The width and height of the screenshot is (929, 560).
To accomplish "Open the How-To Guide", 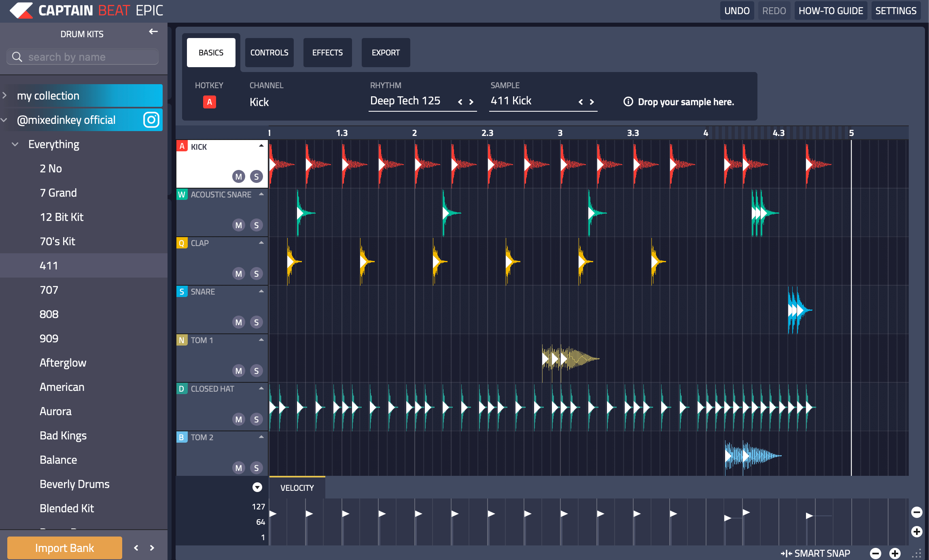I will click(831, 11).
